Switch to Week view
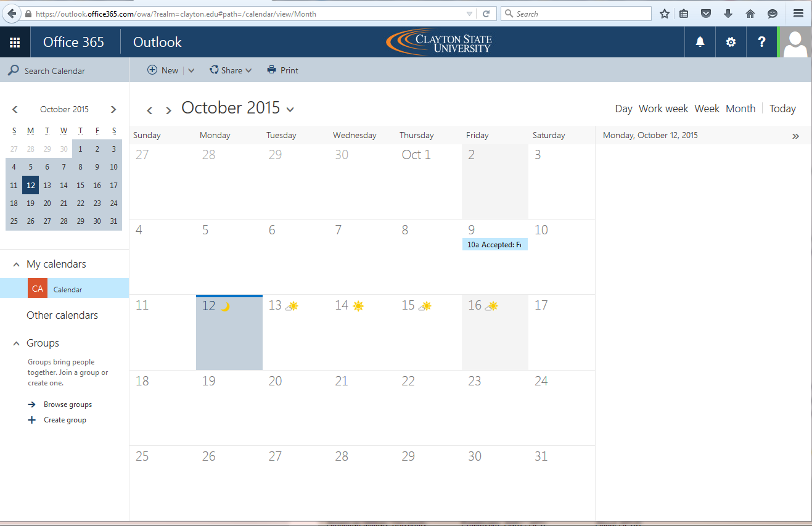 point(707,109)
